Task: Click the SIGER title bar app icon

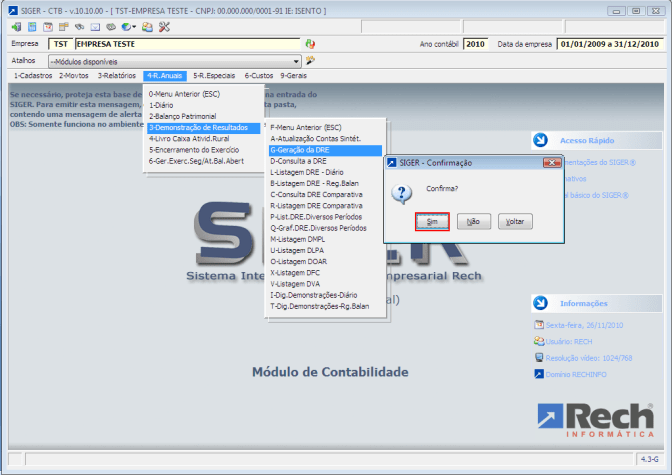Action: click(x=13, y=11)
